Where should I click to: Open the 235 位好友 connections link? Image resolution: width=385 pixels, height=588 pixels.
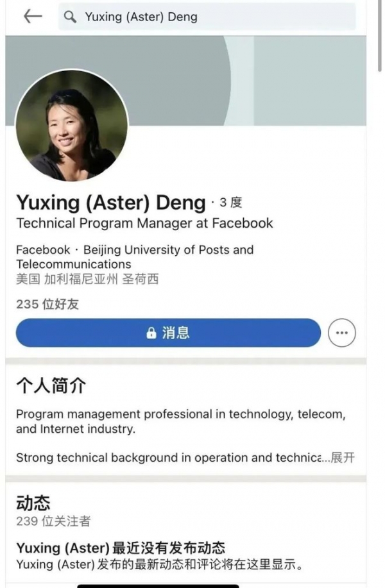[47, 304]
